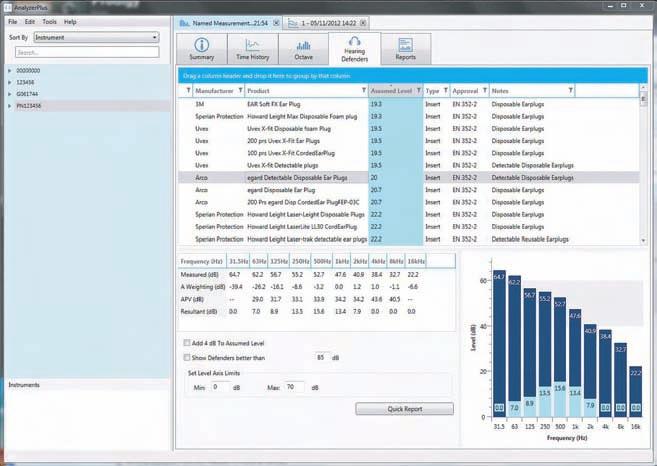This screenshot has height=466, width=657.
Task: Click the Quick Report button
Action: (x=404, y=409)
